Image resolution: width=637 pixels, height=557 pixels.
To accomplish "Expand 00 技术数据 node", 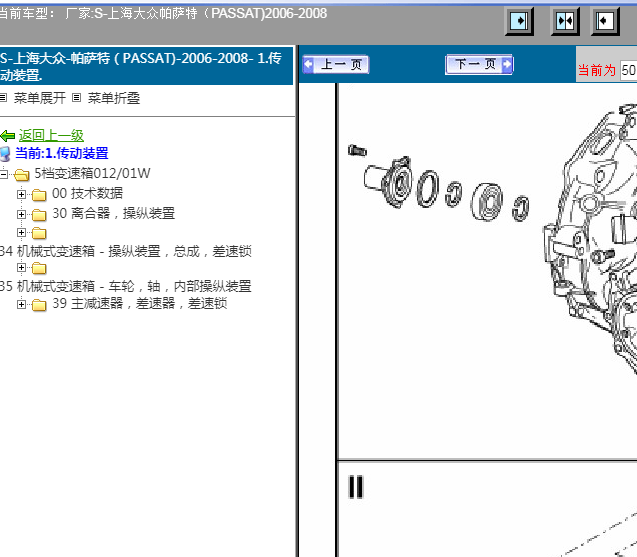I will [22, 195].
